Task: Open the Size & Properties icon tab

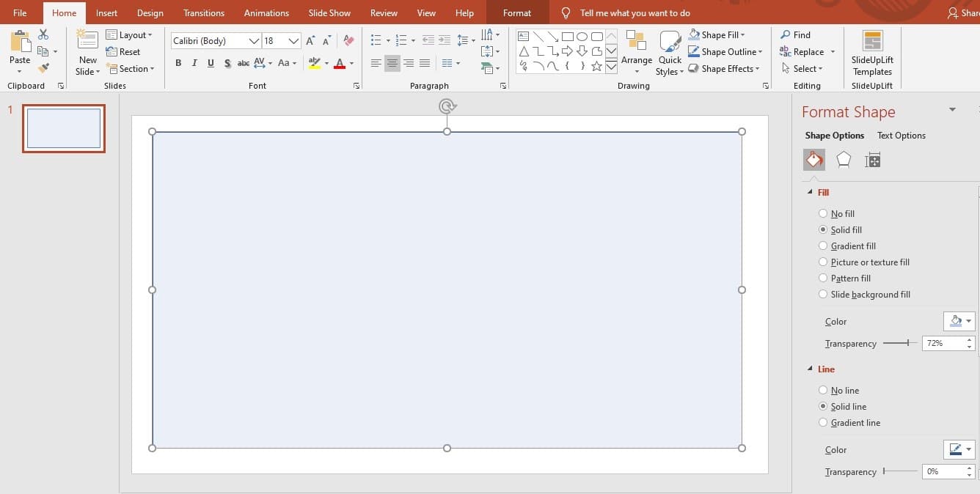Action: click(872, 160)
